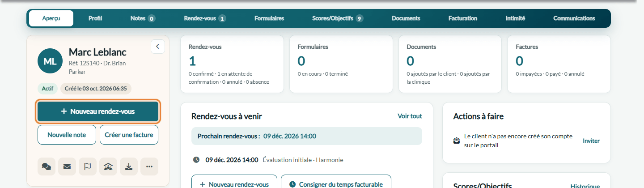This screenshot has width=644, height=188.
Task: Click Nouveau rendez-vous under Rendez-vous à venir
Action: pyautogui.click(x=234, y=181)
